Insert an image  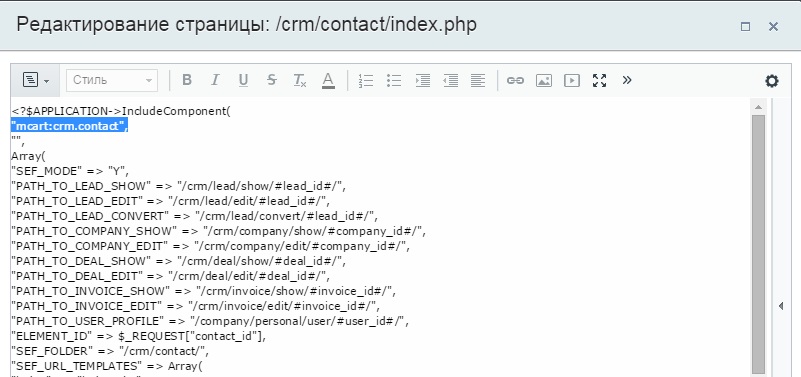544,80
